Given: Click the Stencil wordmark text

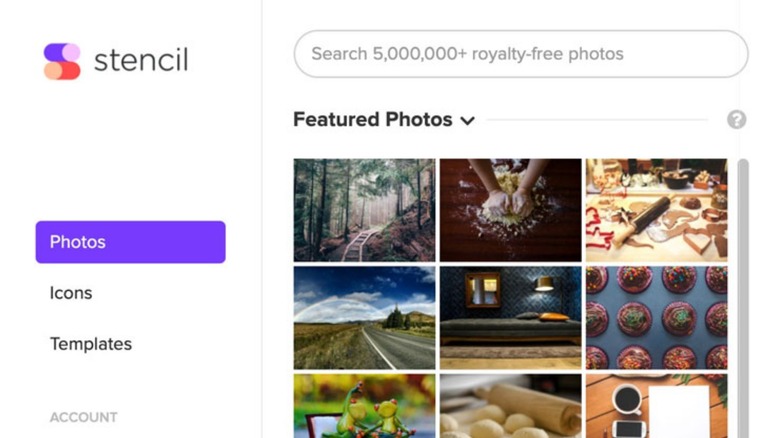Looking at the screenshot, I should 141,61.
